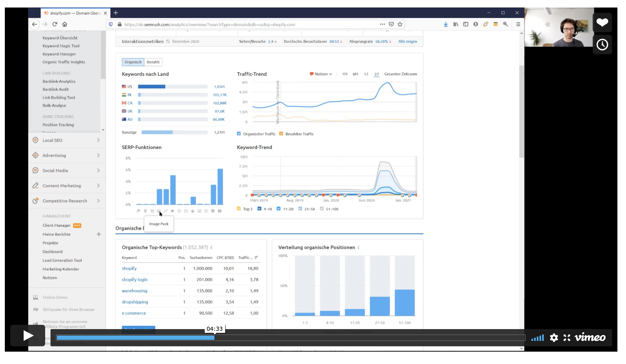Open SEOquake für Ihren Browser
626x364 pixels.
pyautogui.click(x=69, y=310)
